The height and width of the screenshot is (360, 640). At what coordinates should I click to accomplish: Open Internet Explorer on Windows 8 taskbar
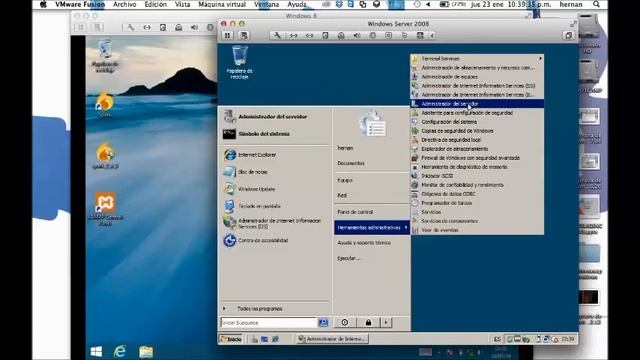[x=120, y=351]
